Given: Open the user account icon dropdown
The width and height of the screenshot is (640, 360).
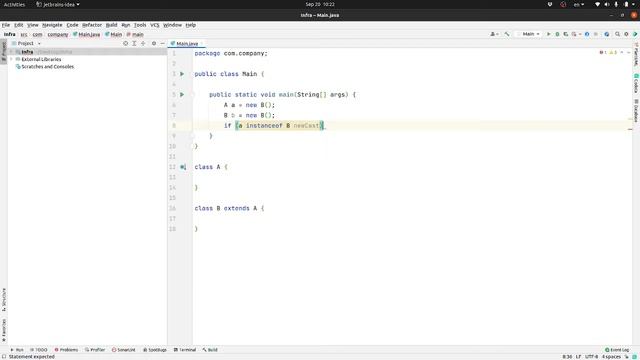Looking at the screenshot, I should click(x=494, y=34).
